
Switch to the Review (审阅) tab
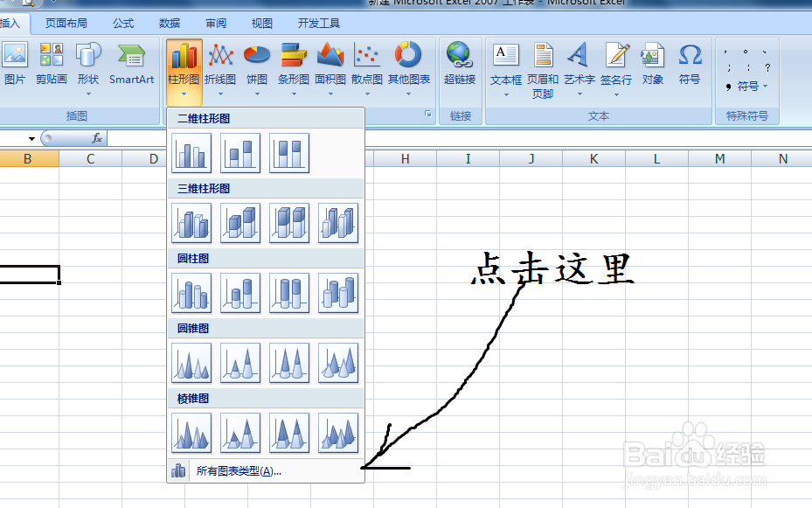216,24
